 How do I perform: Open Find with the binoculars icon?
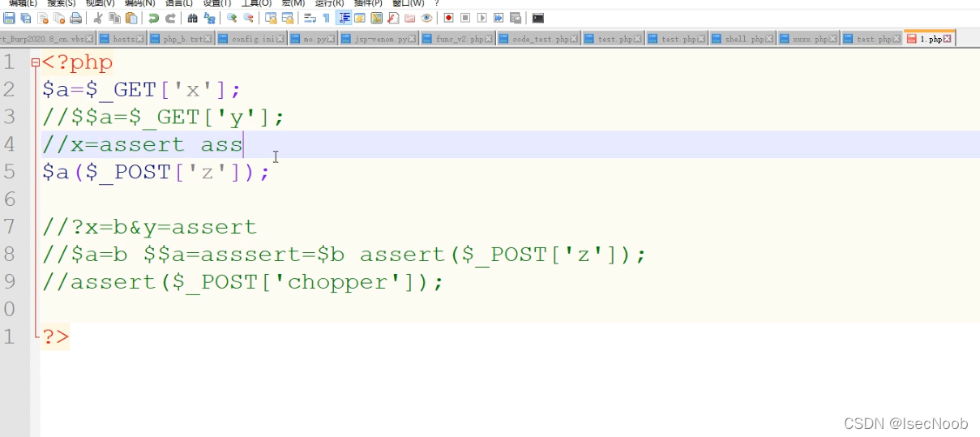tap(192, 18)
